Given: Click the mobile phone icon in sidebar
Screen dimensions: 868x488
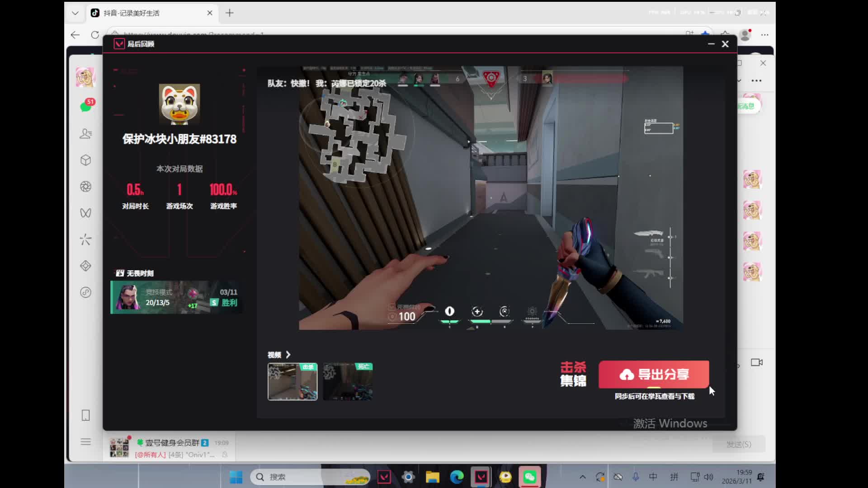Looking at the screenshot, I should (x=86, y=415).
